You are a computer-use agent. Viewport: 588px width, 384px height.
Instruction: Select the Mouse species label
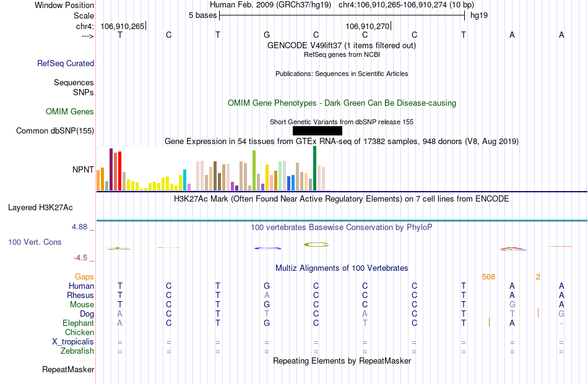(x=82, y=305)
